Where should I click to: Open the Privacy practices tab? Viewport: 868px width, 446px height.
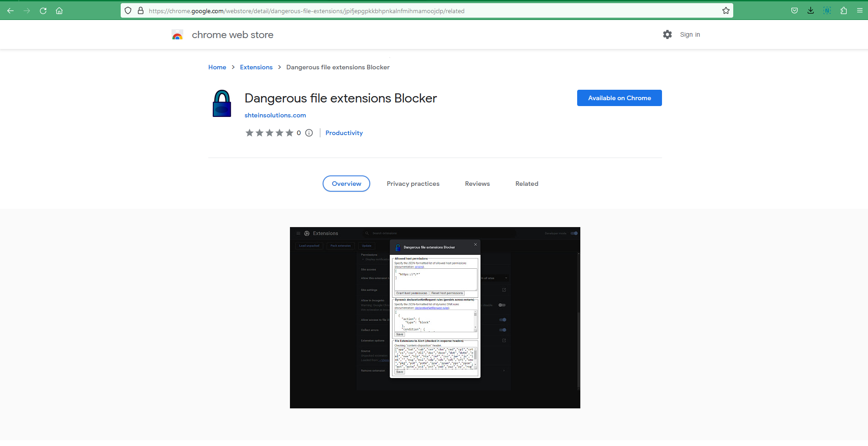(x=413, y=184)
